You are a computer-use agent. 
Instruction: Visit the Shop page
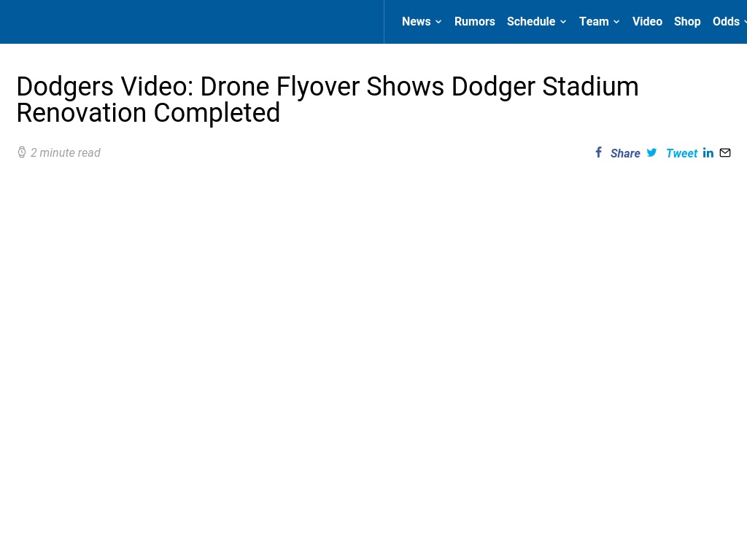[x=687, y=21]
